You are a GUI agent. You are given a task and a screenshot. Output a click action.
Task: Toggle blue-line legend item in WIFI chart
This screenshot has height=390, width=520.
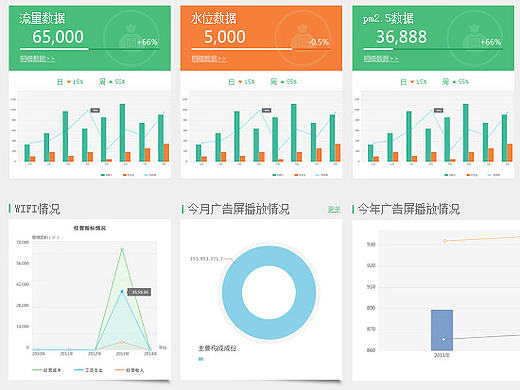(88, 370)
